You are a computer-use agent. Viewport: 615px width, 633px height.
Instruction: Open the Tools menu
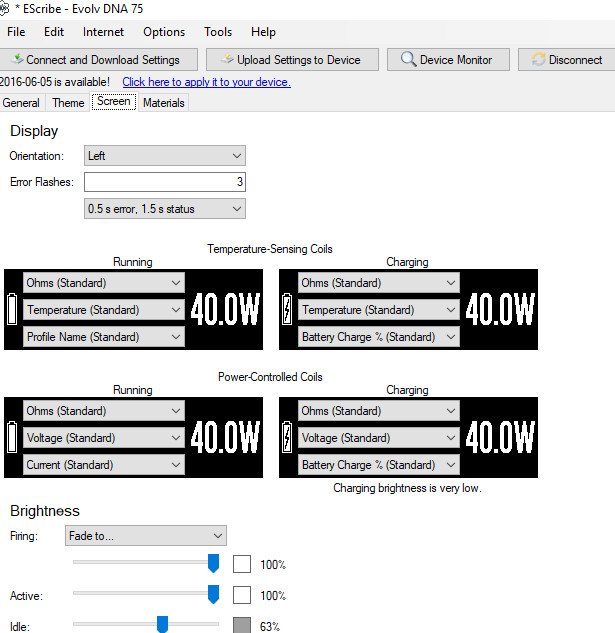(x=218, y=32)
